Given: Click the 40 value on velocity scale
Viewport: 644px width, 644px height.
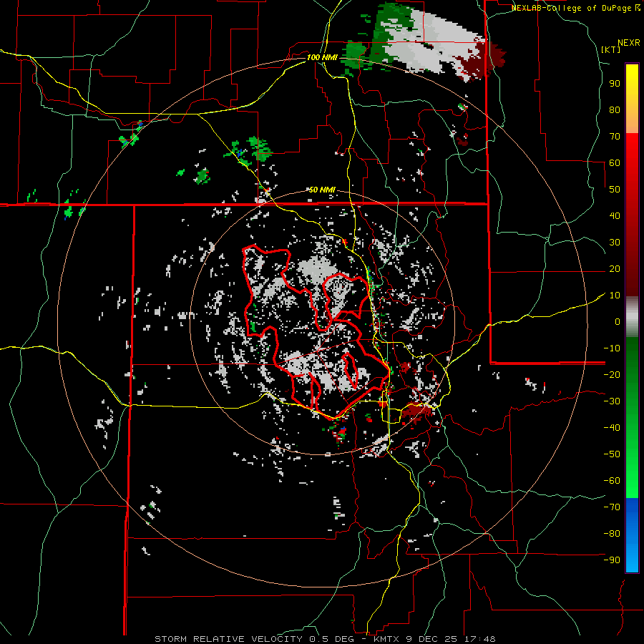Looking at the screenshot, I should 614,215.
